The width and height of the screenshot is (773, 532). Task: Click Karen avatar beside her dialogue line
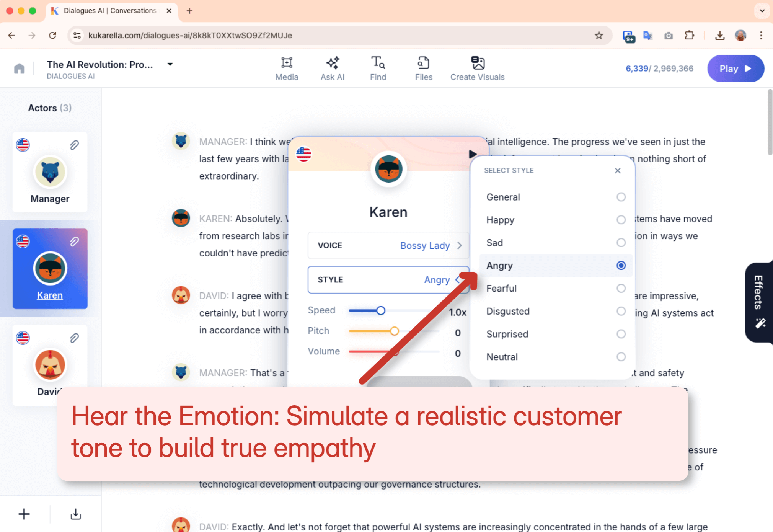click(181, 219)
